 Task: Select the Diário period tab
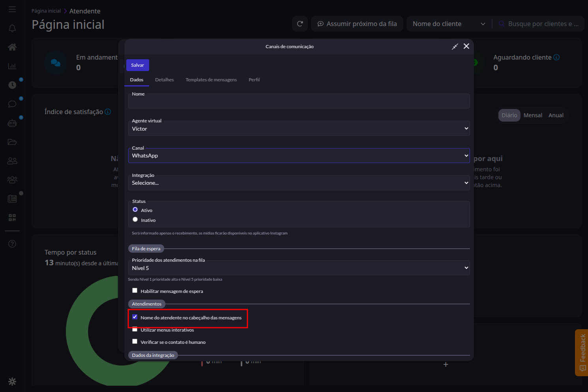tap(509, 115)
